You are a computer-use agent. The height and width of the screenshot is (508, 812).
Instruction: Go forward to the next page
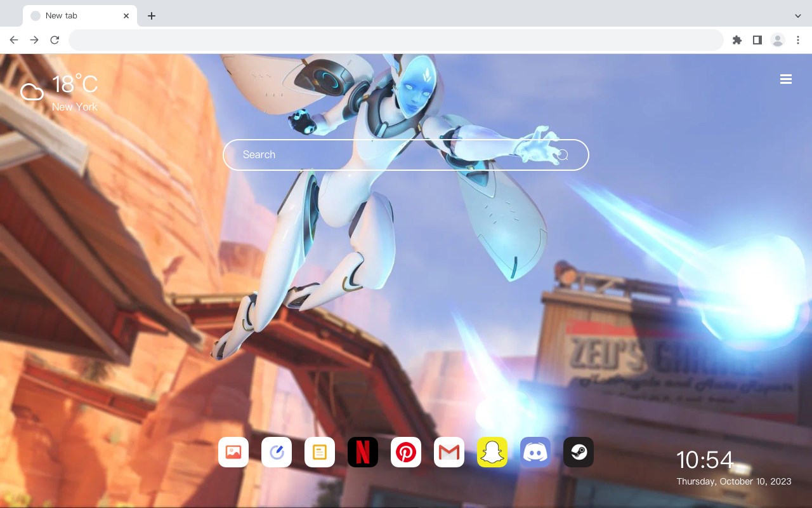tap(34, 40)
